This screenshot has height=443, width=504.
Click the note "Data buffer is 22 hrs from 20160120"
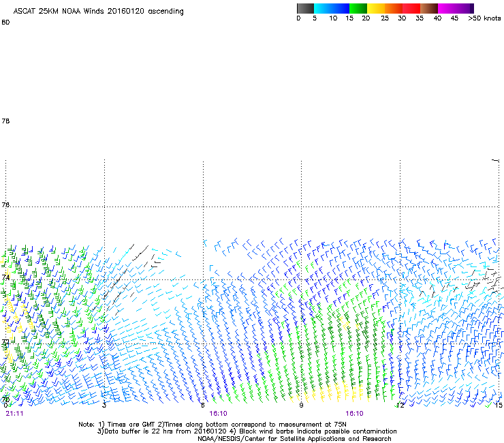tap(165, 431)
